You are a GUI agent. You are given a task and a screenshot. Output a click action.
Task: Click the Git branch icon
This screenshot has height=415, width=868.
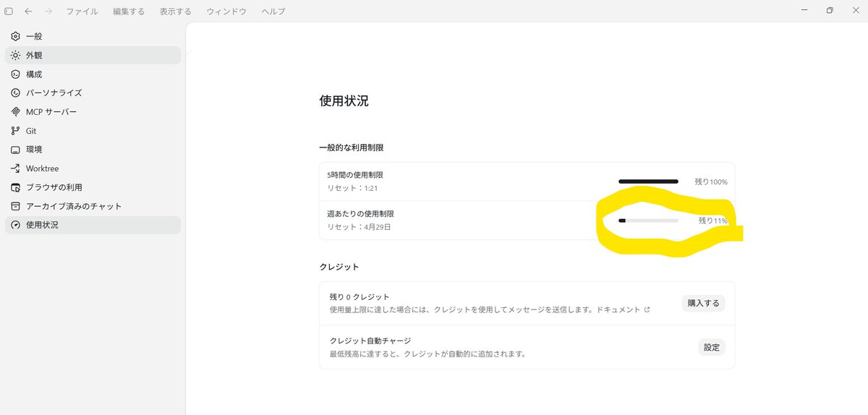pos(15,131)
